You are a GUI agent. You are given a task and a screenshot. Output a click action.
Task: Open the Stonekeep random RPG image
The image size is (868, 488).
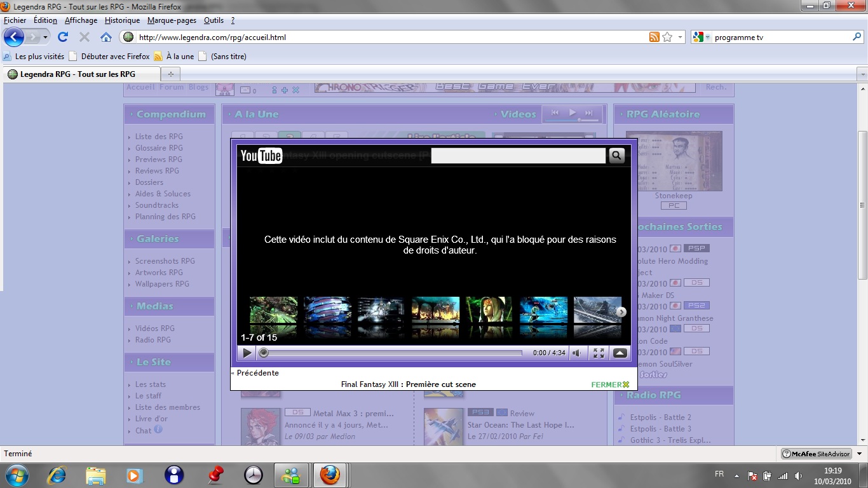pyautogui.click(x=674, y=161)
